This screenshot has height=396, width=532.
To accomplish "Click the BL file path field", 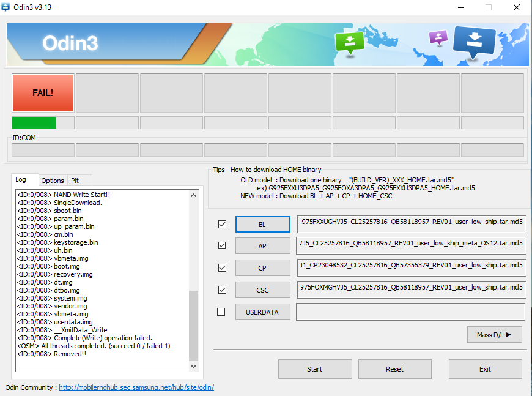I will [412, 224].
